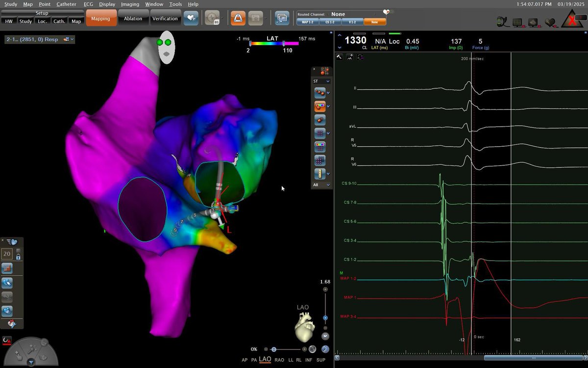The width and height of the screenshot is (588, 368).
Task: Expand the BS reference icon dropdown arrow
Action: click(x=221, y=18)
